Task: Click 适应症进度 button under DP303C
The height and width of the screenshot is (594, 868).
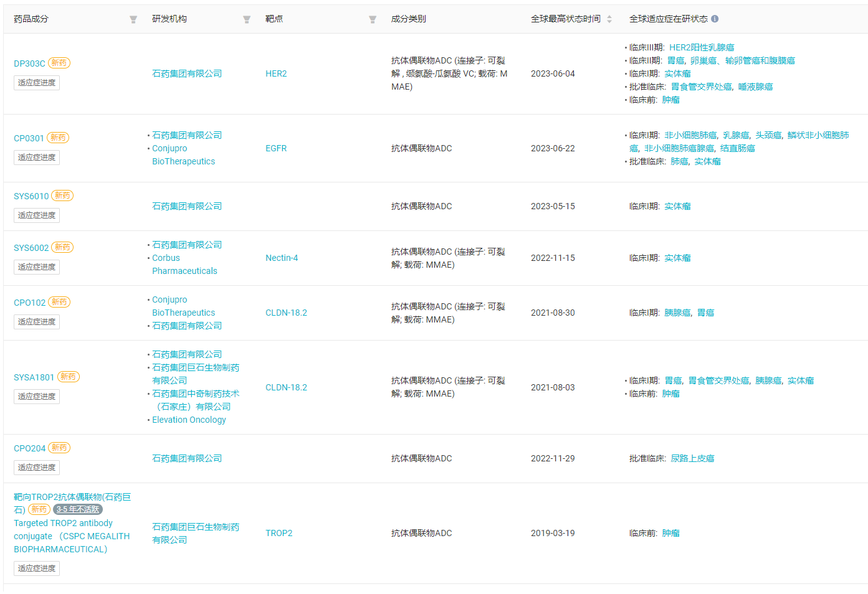Action: coord(37,83)
